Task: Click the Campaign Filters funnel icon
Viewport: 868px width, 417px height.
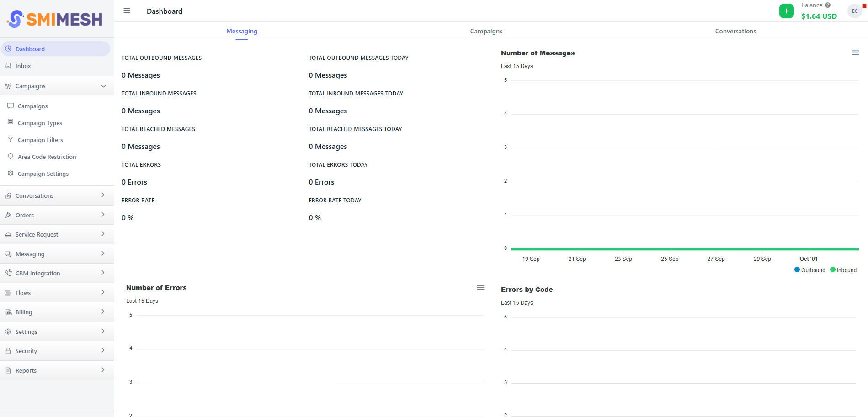Action: [11, 139]
